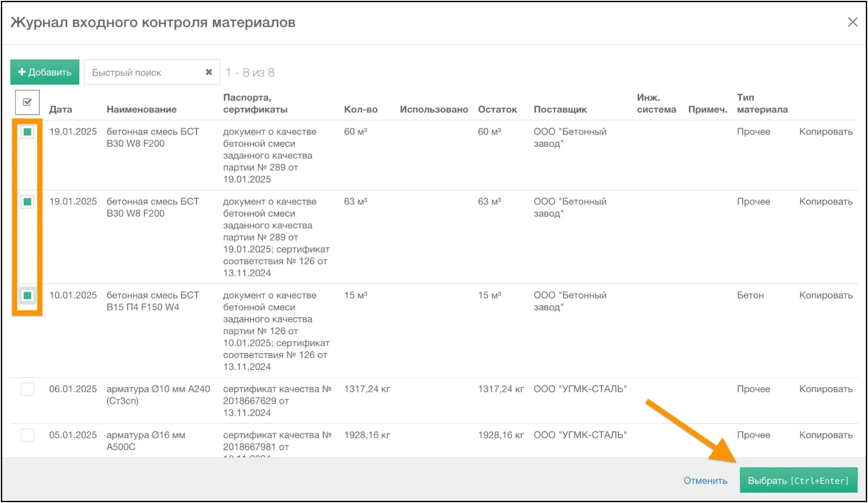This screenshot has height=503, width=868.
Task: Click the Отменить link
Action: pos(705,480)
